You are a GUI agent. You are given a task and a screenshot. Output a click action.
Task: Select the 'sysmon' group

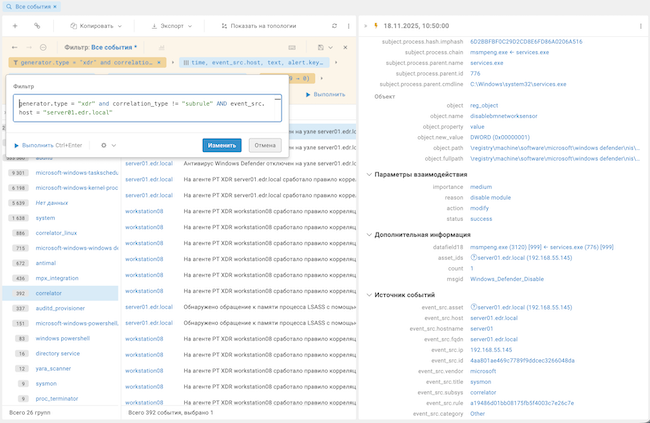click(x=46, y=384)
